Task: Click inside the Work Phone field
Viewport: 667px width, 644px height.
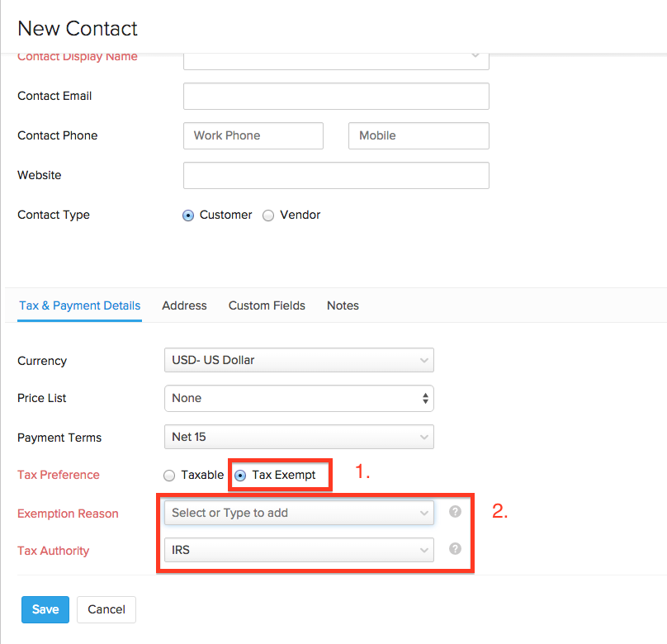Action: point(253,135)
